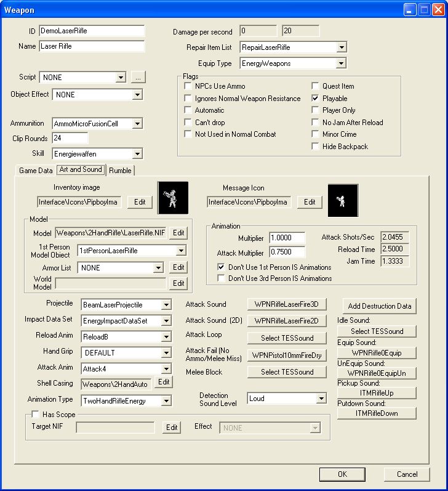Open the Ammunition dropdown
Screen dimensions: 448x491
point(137,124)
